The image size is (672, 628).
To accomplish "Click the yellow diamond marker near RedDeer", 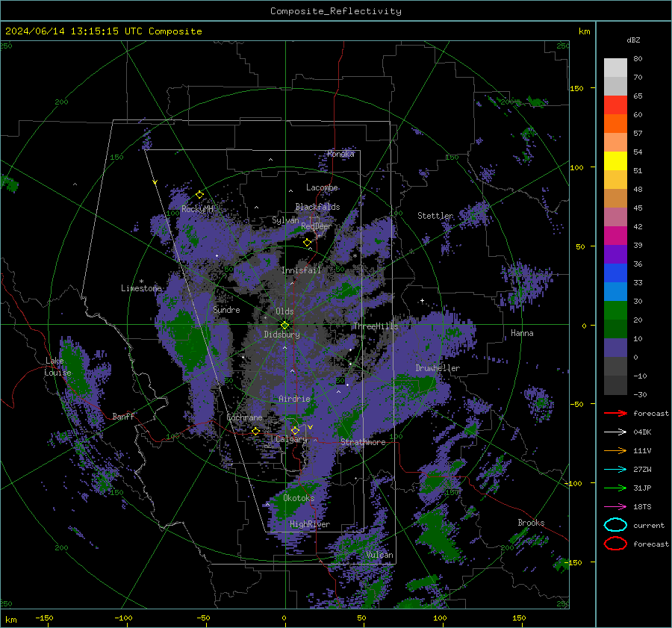I will coord(307,243).
